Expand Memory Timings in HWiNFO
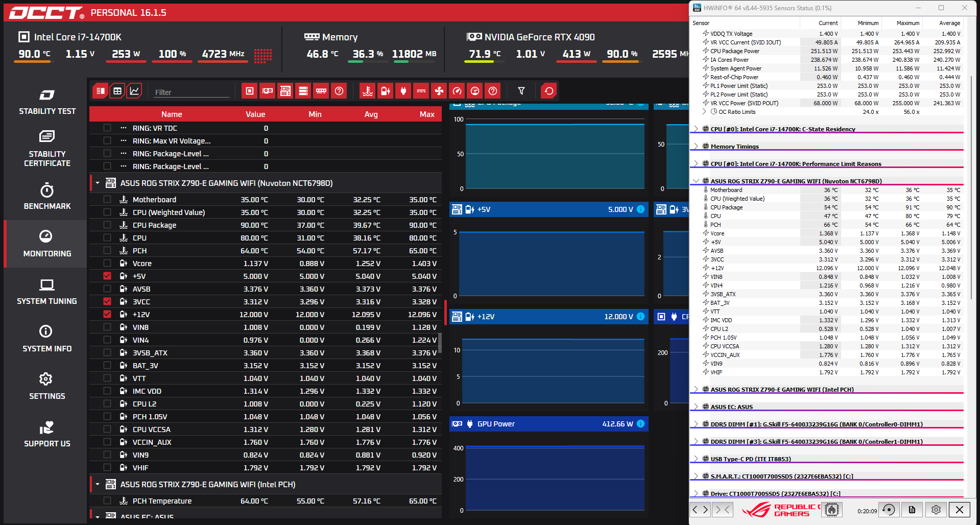Image resolution: width=980 pixels, height=525 pixels. tap(696, 146)
